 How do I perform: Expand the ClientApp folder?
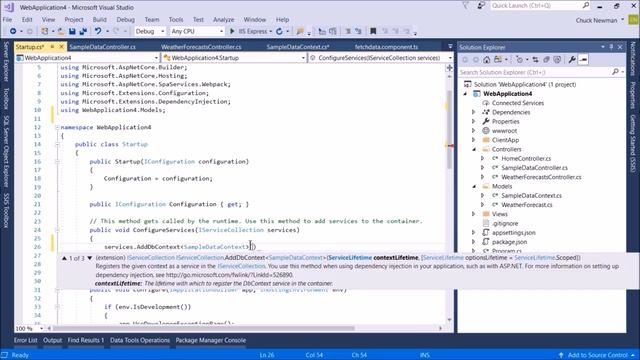[474, 140]
